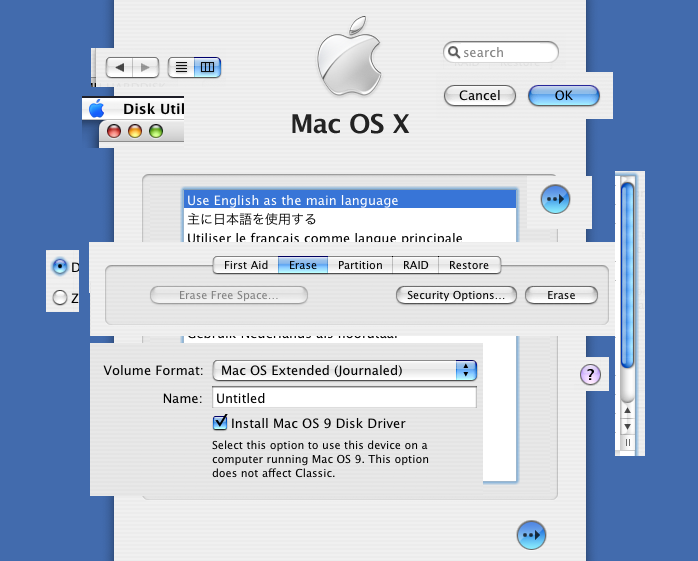Open the Disk Utility menu
The height and width of the screenshot is (561, 698).
[x=153, y=109]
